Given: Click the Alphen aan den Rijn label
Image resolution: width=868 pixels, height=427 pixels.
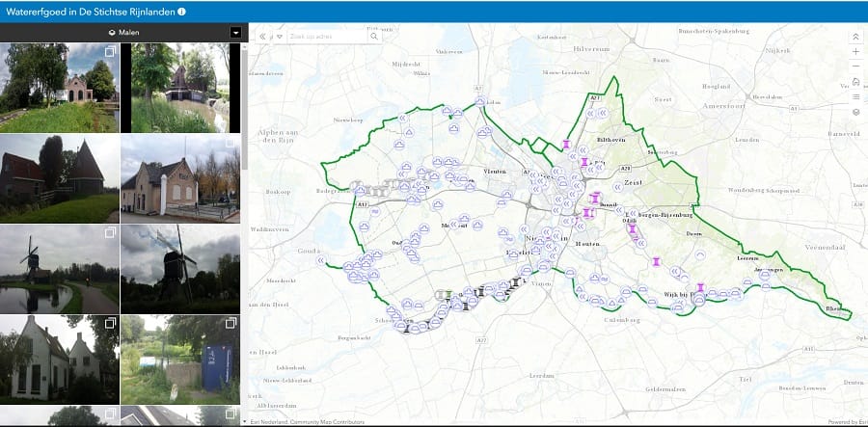Looking at the screenshot, I should tap(280, 136).
